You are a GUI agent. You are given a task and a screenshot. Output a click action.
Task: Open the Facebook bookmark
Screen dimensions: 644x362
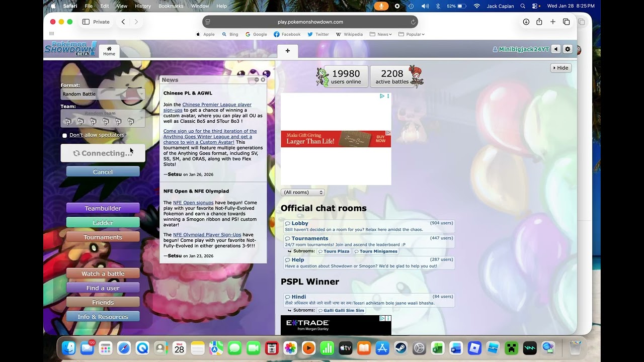(x=287, y=34)
